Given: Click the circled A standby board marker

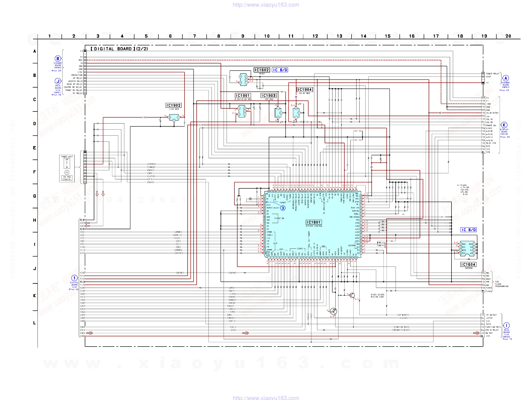Looking at the screenshot, I should 506,78.
